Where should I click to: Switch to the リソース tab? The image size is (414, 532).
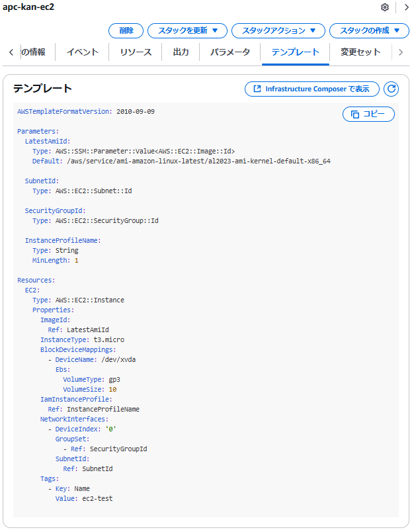[x=136, y=52]
